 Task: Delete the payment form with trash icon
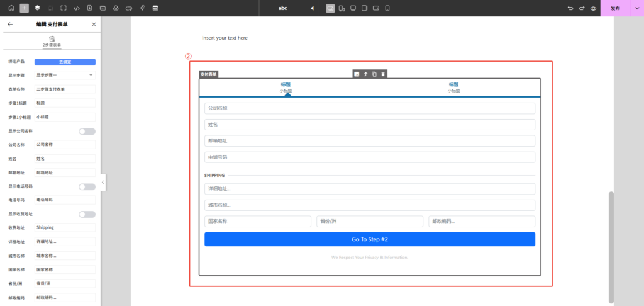(383, 74)
